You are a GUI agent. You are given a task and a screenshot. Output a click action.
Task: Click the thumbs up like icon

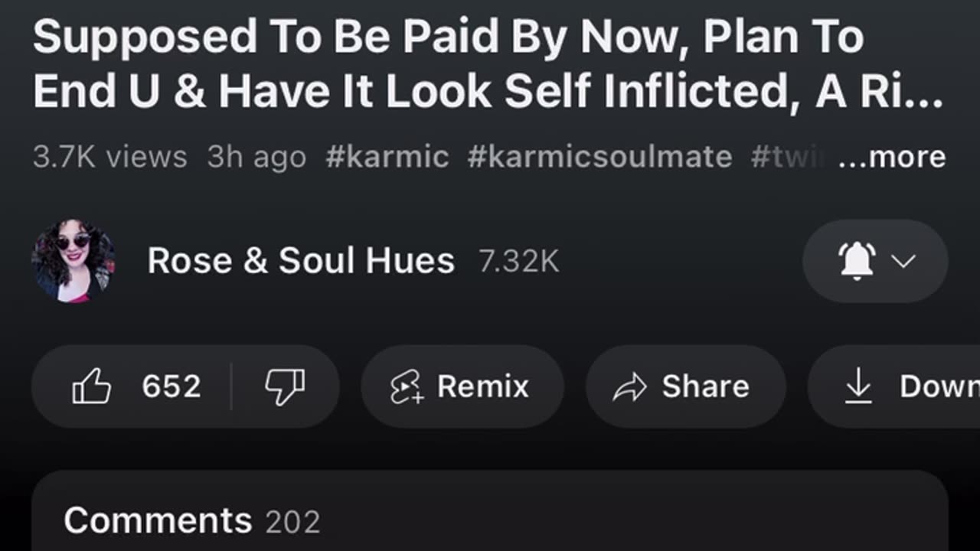click(92, 386)
